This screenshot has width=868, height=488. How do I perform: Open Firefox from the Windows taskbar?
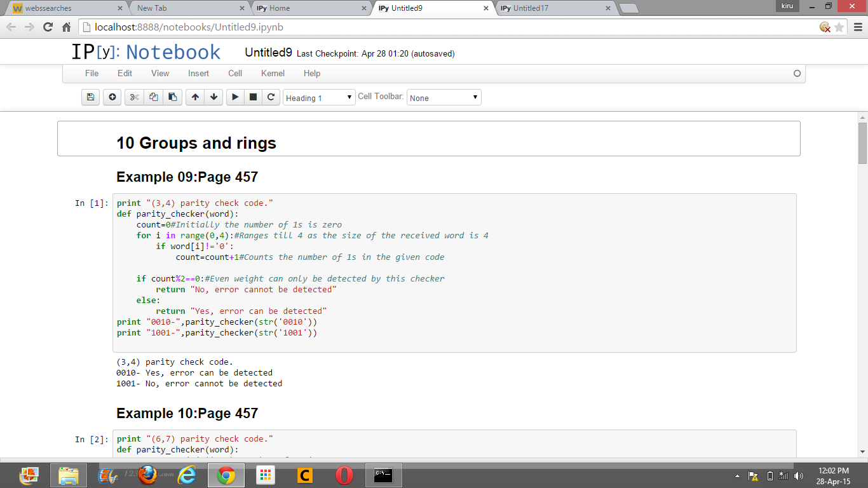coord(147,475)
